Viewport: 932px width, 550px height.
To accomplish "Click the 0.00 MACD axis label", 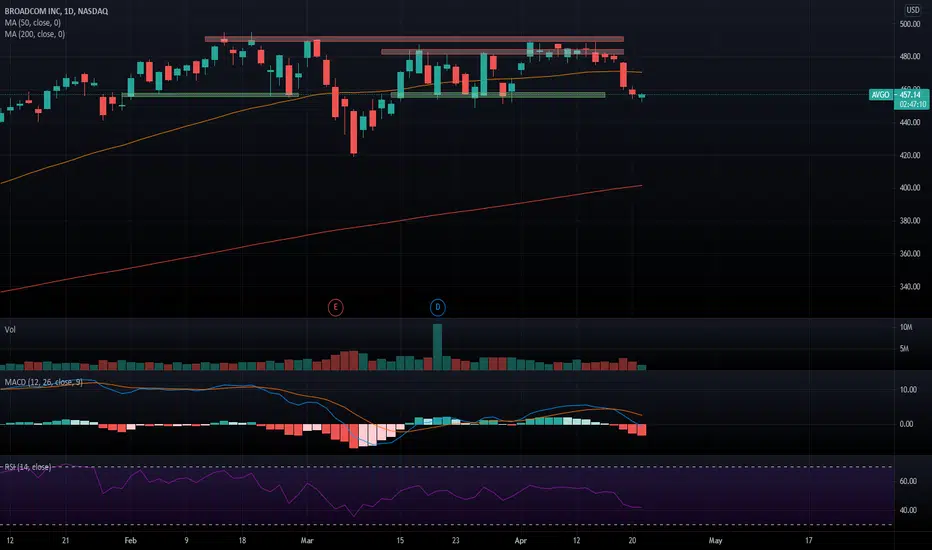I will point(906,424).
